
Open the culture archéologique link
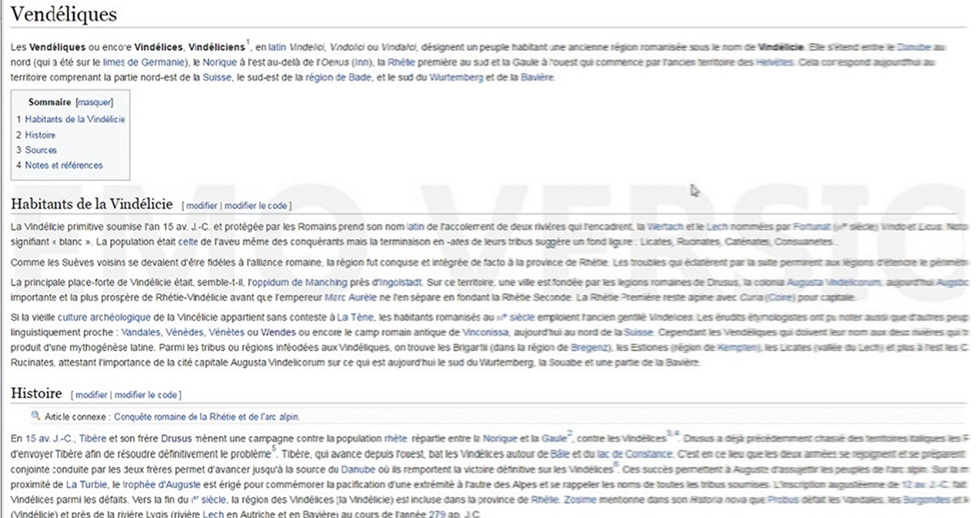point(102,317)
